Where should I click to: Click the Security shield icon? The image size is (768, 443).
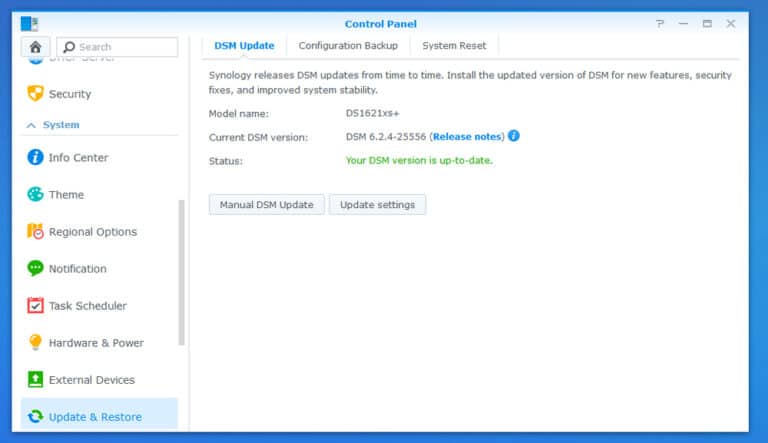(x=35, y=94)
